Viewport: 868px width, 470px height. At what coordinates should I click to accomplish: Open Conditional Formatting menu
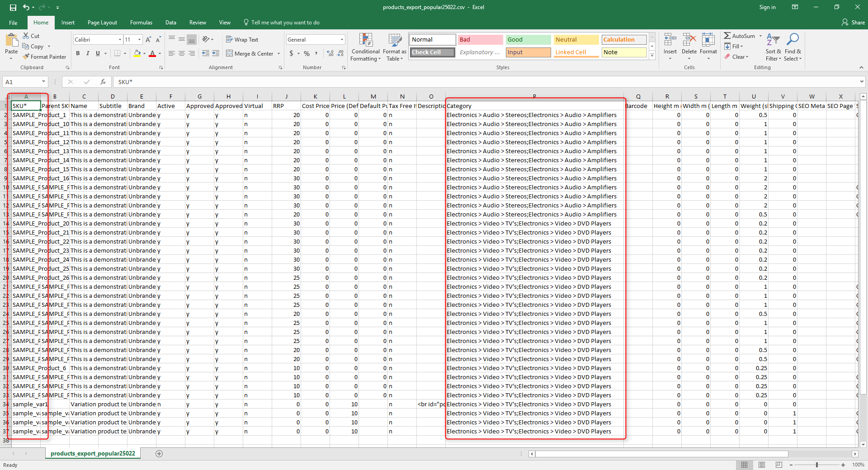(x=366, y=47)
